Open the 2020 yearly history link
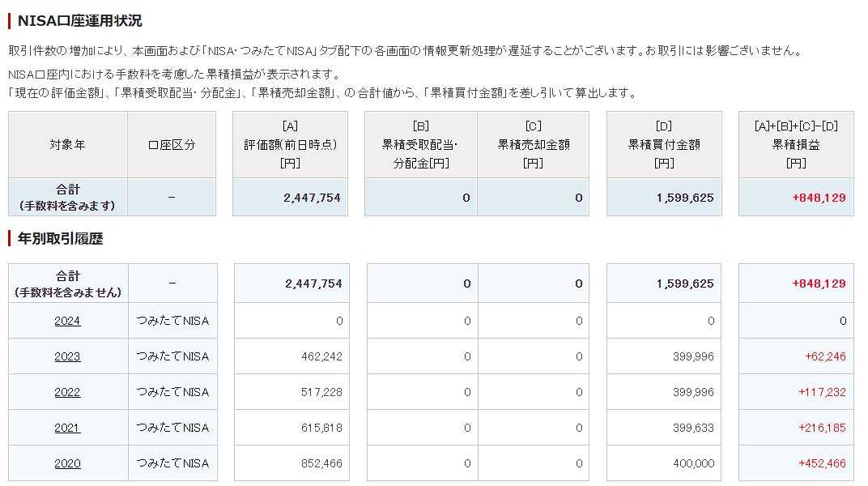The width and height of the screenshot is (868, 486). tap(67, 463)
